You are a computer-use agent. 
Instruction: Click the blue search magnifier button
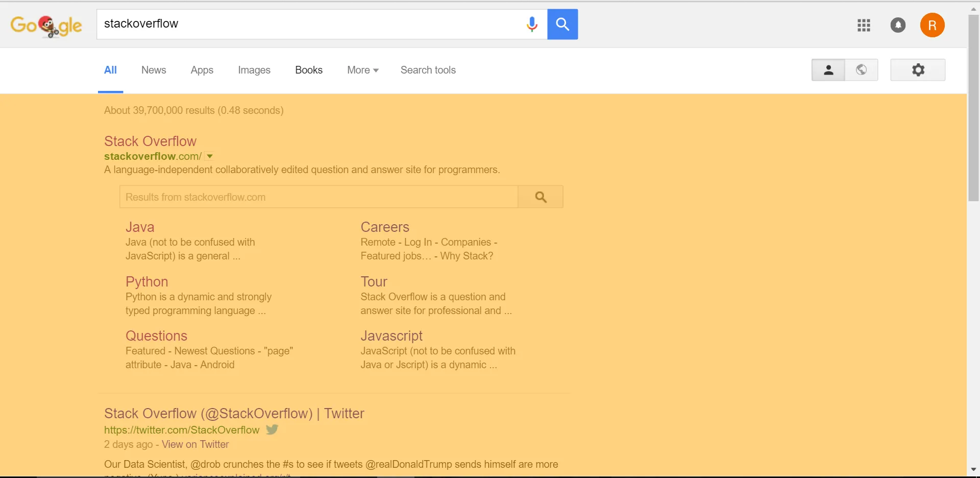pos(562,24)
